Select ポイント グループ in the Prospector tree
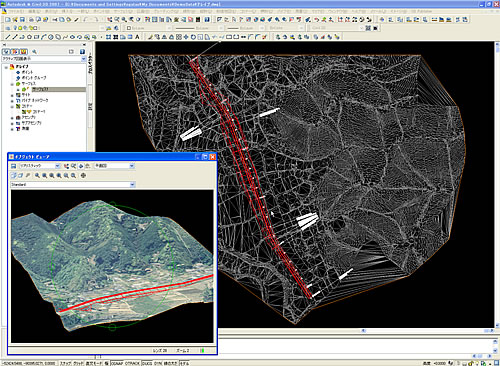500x366 pixels. click(34, 78)
